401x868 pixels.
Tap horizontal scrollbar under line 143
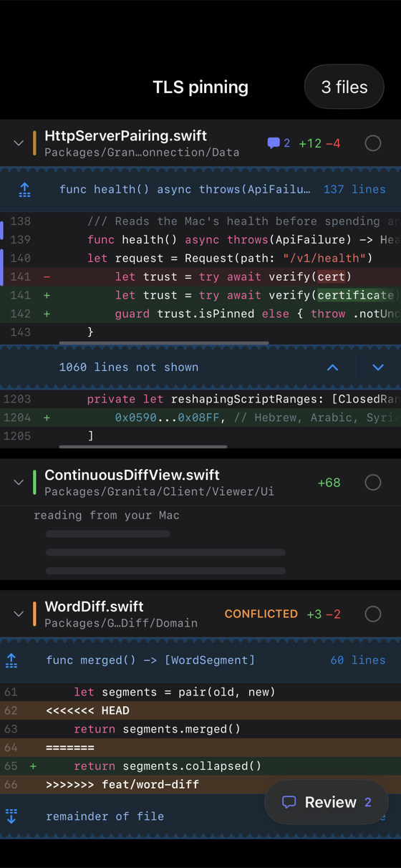tap(165, 344)
